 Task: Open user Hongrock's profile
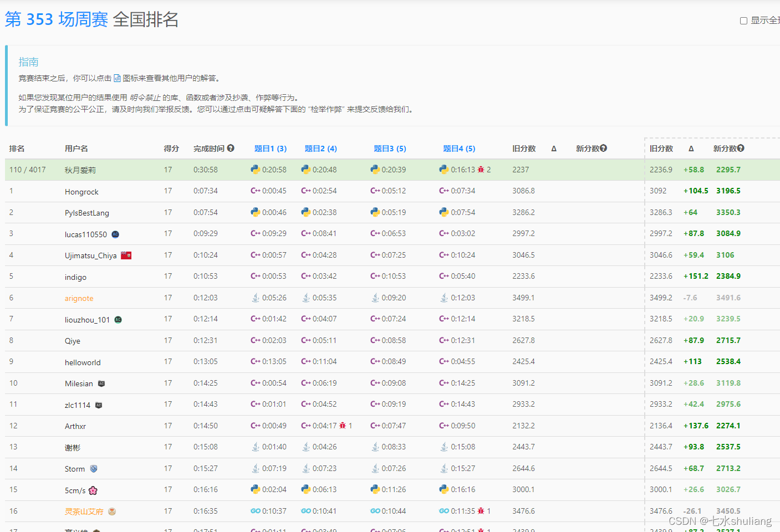pos(81,192)
